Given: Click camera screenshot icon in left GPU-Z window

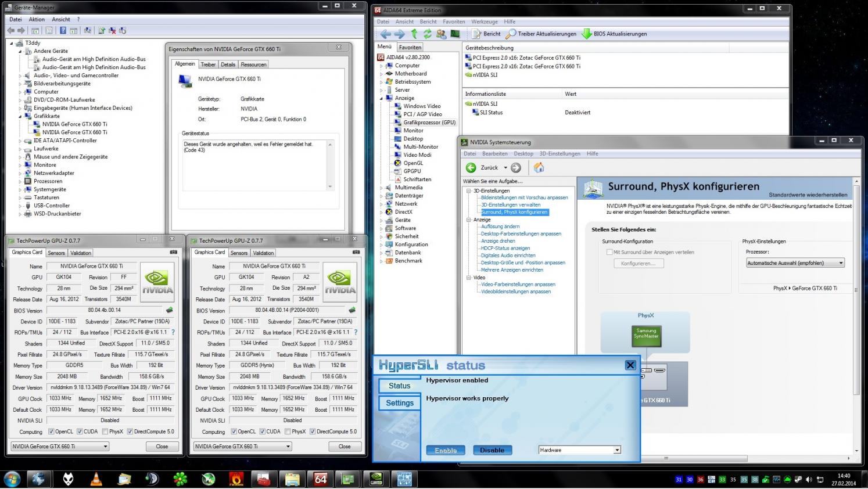Looking at the screenshot, I should tap(173, 252).
